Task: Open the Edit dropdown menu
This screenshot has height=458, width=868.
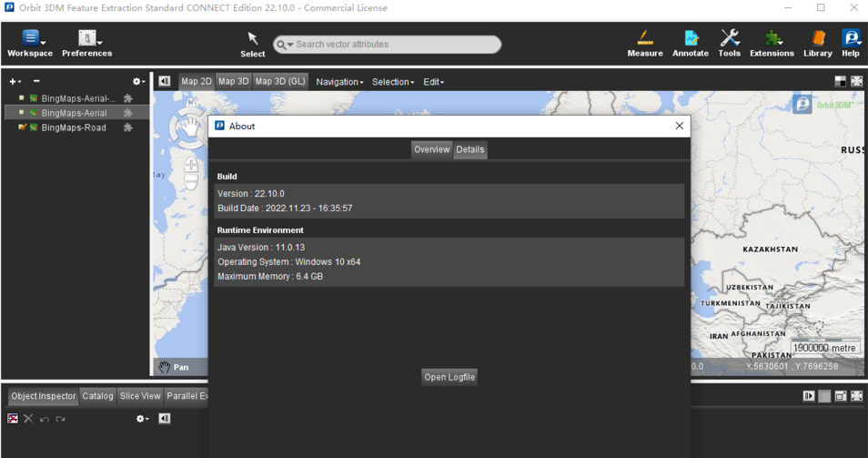Action: 433,82
